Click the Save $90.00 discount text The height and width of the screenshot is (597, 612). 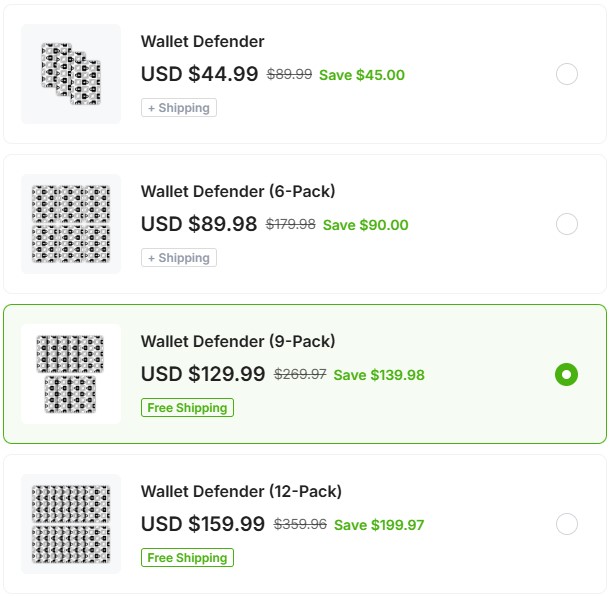pos(365,225)
